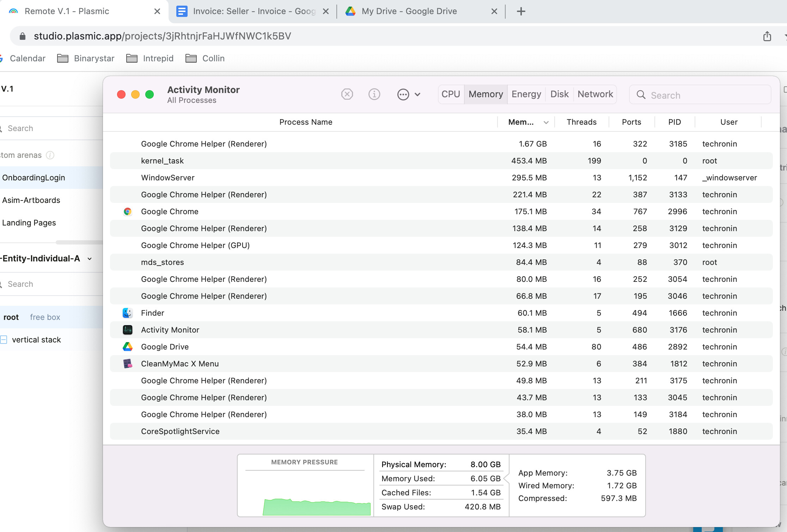Viewport: 787px width, 532px height.
Task: Select the Google Chrome icon in process list
Action: click(x=127, y=211)
